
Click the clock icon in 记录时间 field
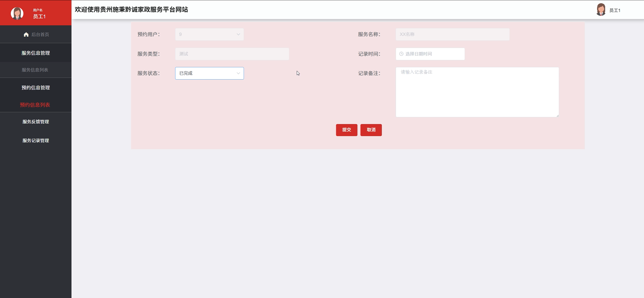click(x=401, y=54)
